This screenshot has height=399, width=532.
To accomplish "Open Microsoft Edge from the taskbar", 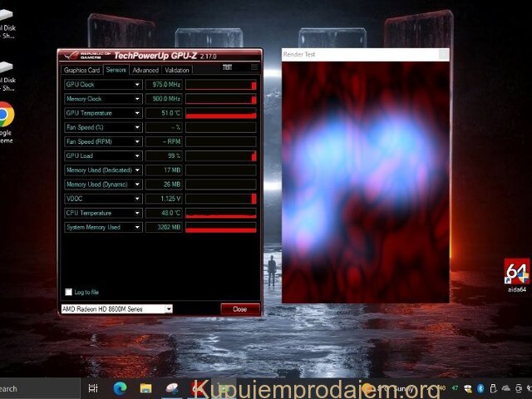I will click(x=119, y=388).
